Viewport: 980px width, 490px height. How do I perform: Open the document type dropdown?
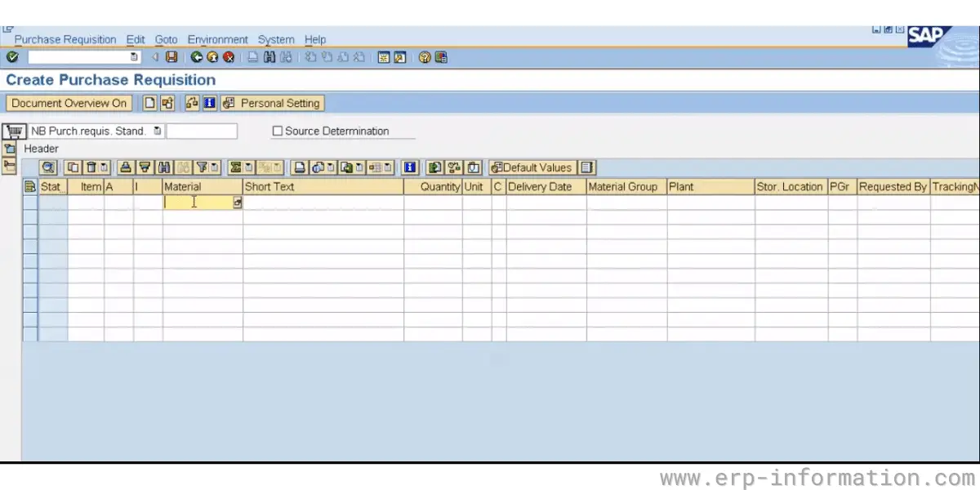pyautogui.click(x=157, y=131)
